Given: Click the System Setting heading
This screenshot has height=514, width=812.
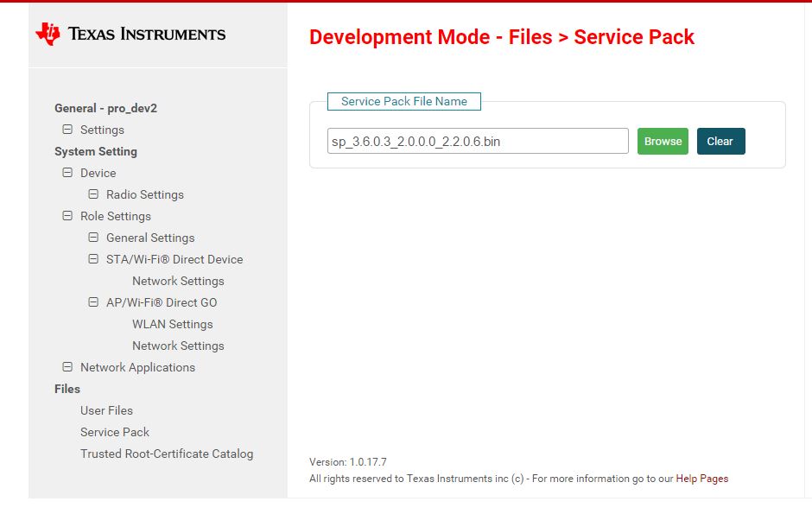Looking at the screenshot, I should tap(96, 152).
